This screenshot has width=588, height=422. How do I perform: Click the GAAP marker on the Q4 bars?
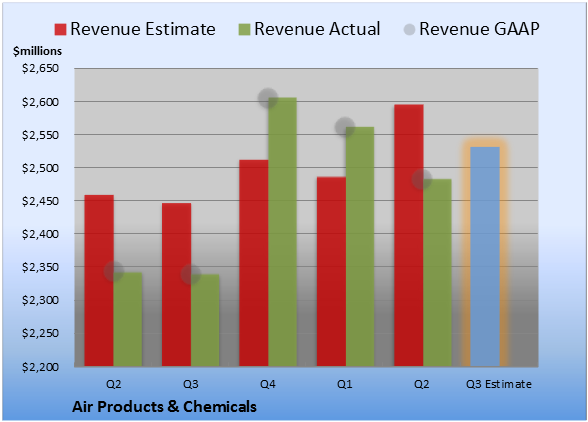pos(268,98)
